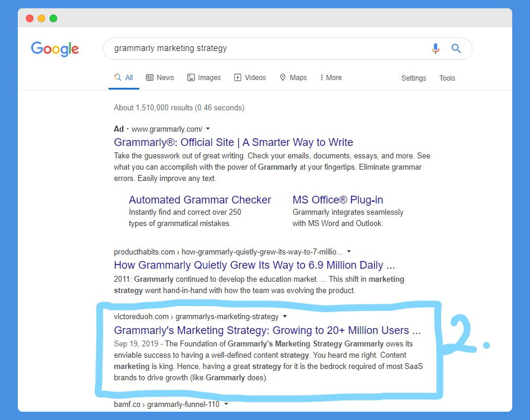Activate voice search microphone icon
Screen dimensions: 530x420
click(435, 49)
